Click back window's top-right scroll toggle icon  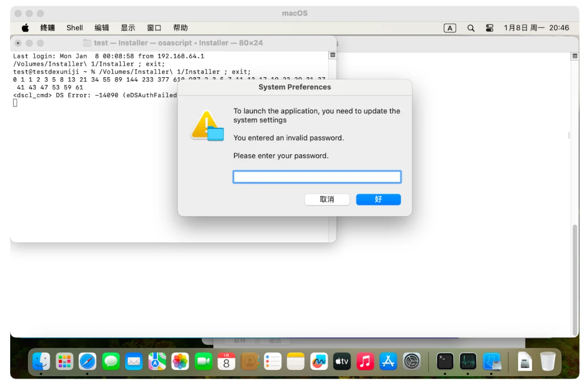click(x=575, y=56)
